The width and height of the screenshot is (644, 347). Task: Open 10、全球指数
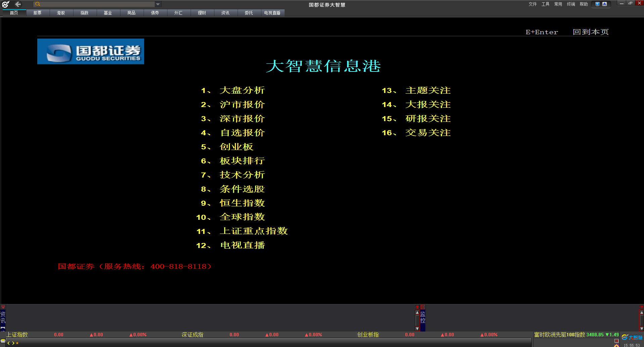(231, 217)
